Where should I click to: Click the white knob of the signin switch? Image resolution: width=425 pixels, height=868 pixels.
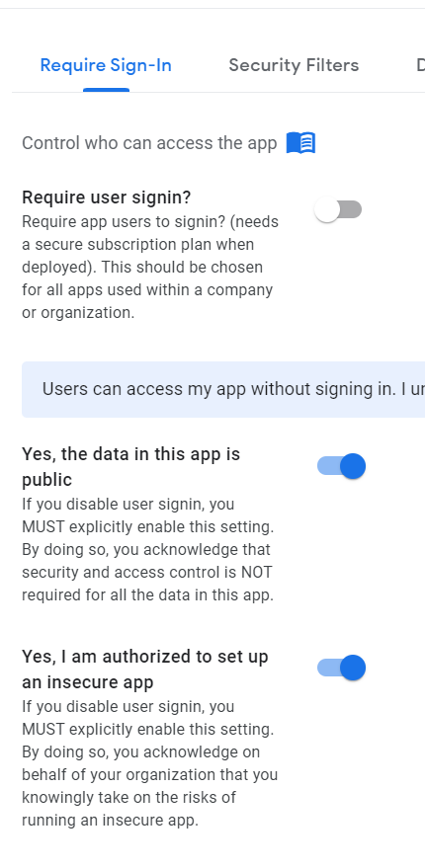tap(327, 209)
